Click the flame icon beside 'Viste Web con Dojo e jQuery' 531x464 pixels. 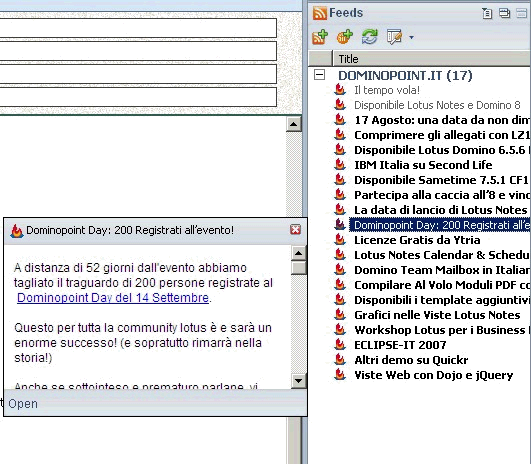[340, 375]
